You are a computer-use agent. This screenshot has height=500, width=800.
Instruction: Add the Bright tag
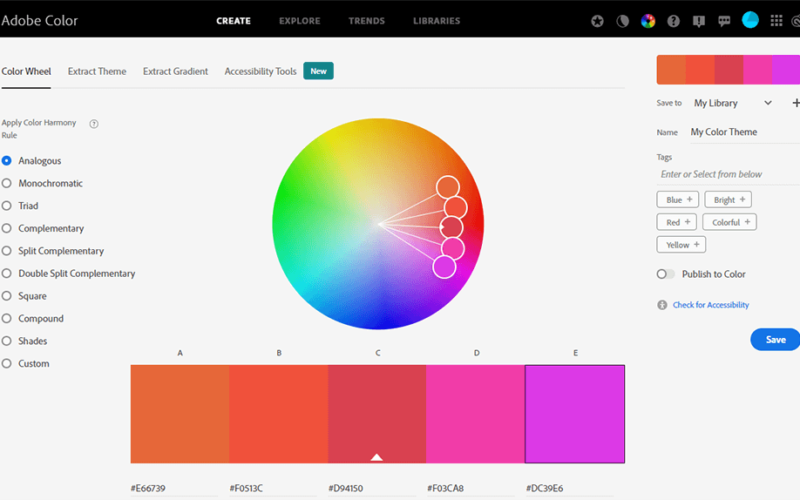coord(728,199)
